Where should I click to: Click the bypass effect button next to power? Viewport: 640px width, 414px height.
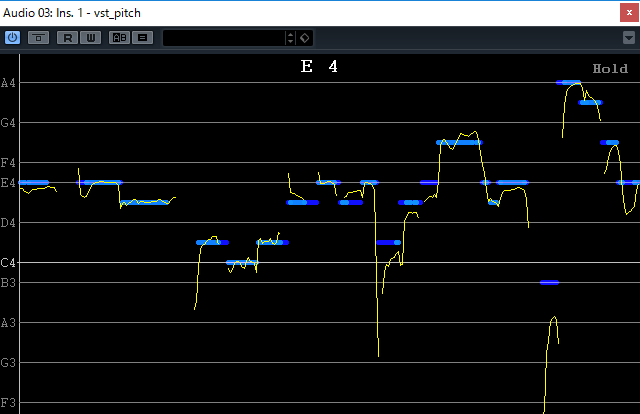pos(38,38)
